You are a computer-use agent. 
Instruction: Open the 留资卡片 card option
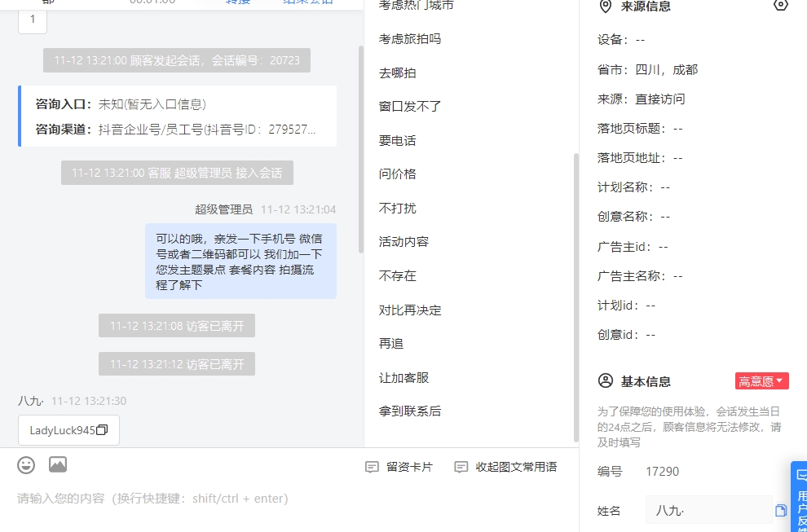click(399, 467)
